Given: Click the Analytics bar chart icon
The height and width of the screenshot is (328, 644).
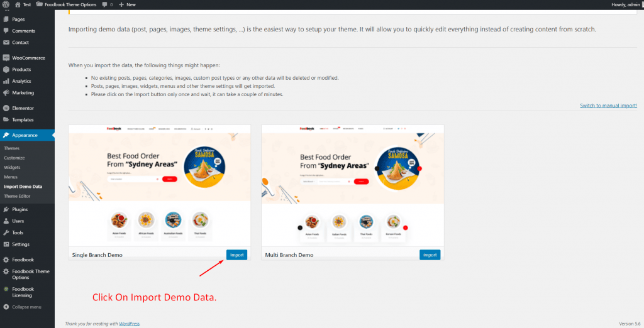Looking at the screenshot, I should (x=6, y=81).
